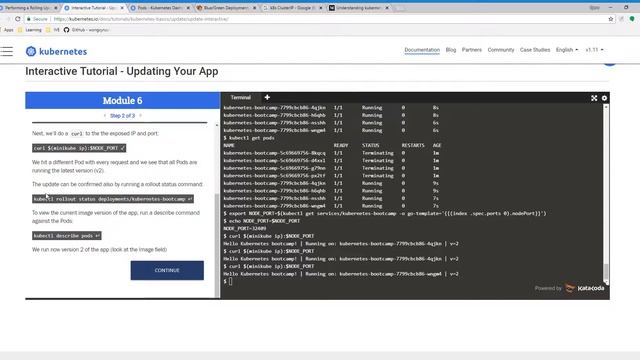Open the Apps bookmark shortcut
The image size is (640, 360).
pos(7,30)
